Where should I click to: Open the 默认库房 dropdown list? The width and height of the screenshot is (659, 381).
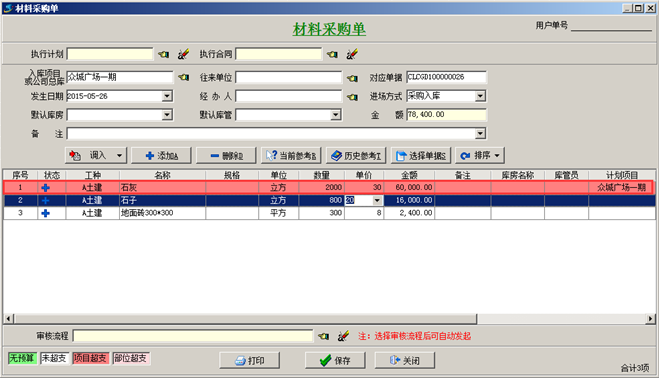click(167, 115)
